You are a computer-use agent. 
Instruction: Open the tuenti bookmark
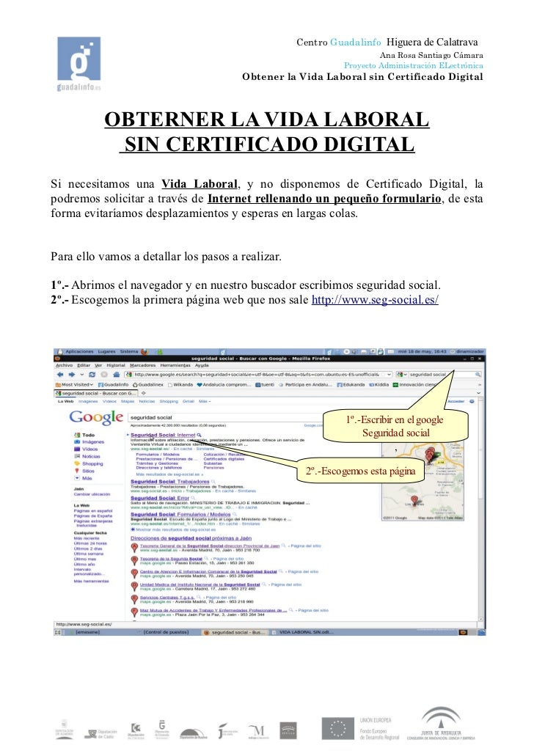click(x=264, y=385)
